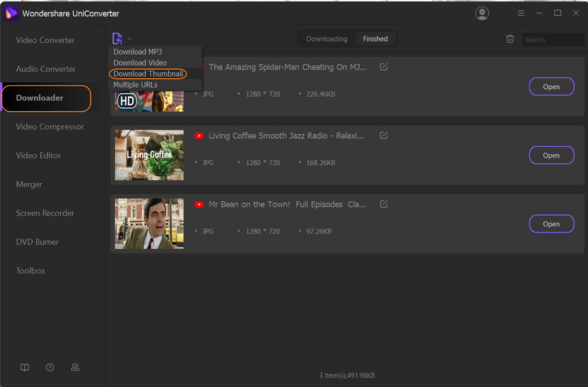The height and width of the screenshot is (387, 588).
Task: Maximize the UniConverter window
Action: click(x=558, y=13)
